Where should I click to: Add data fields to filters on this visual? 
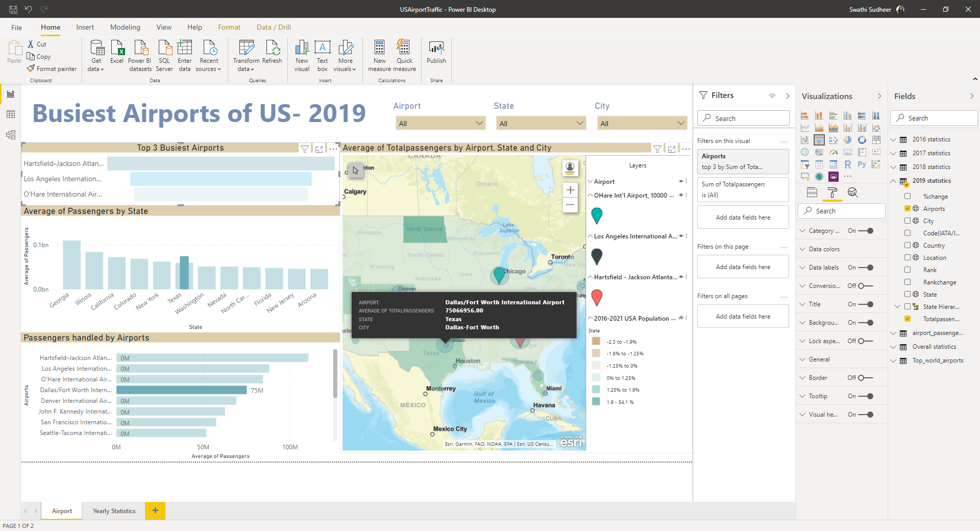click(x=743, y=218)
